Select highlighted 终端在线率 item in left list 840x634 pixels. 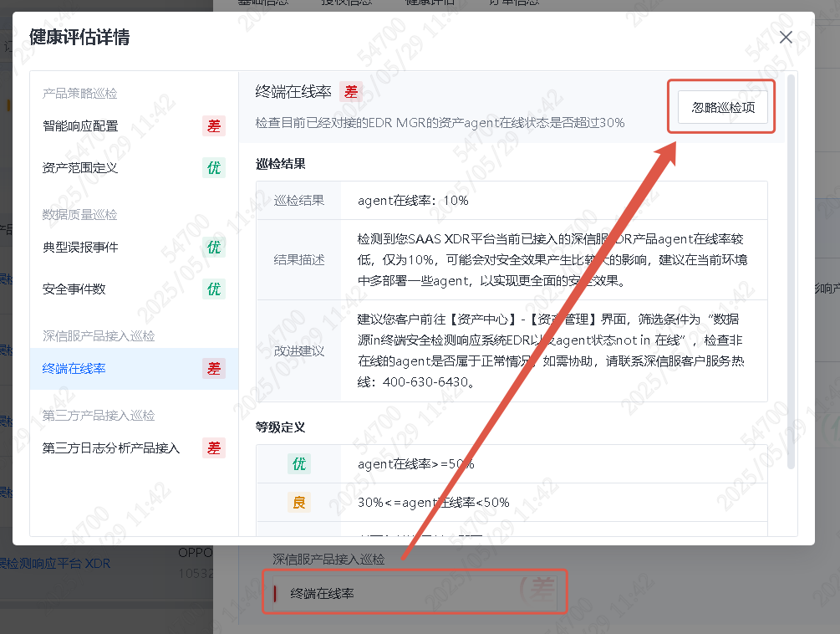click(x=74, y=369)
